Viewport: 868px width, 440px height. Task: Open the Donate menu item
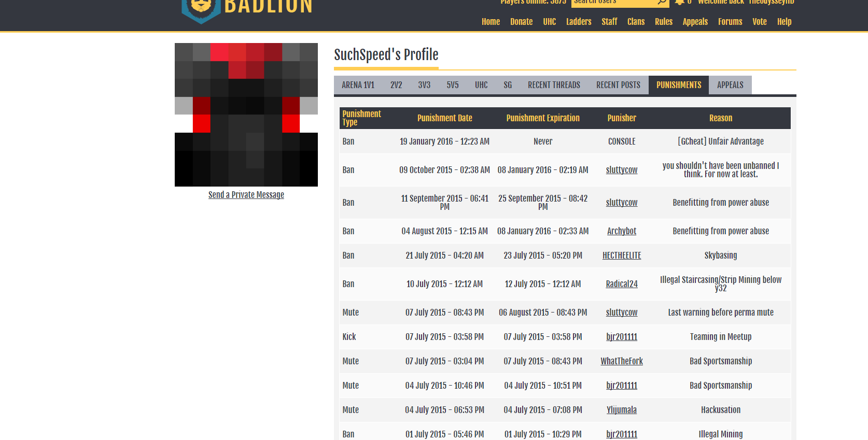pyautogui.click(x=521, y=22)
